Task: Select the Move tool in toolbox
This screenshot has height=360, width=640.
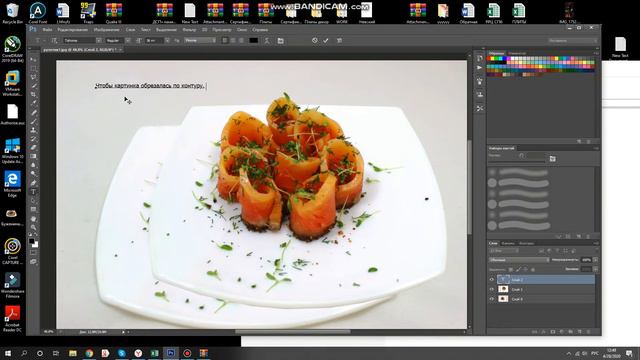Action: [33, 60]
